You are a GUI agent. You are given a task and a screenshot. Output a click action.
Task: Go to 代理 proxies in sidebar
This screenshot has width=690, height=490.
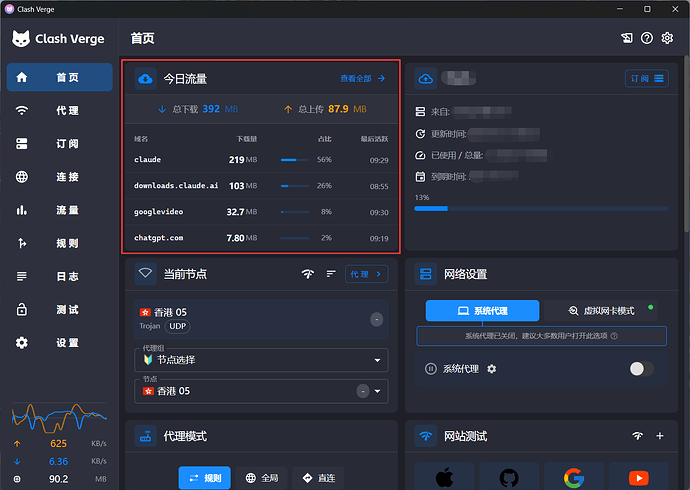pos(59,110)
